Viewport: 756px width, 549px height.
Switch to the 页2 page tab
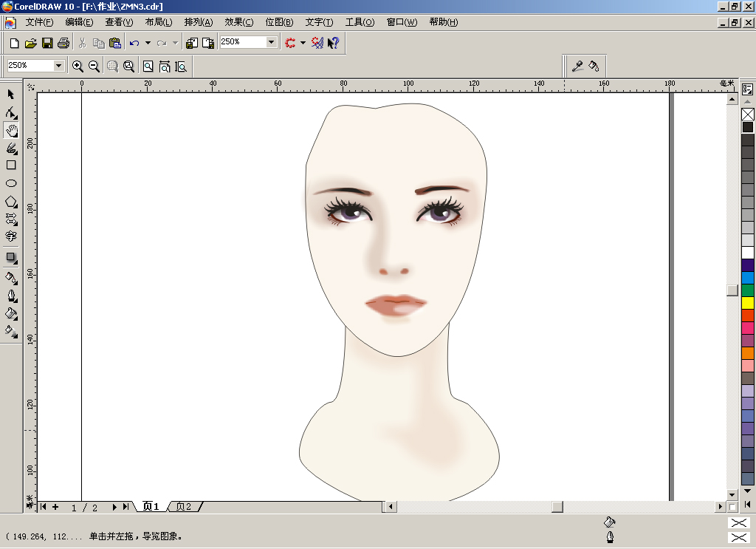[184, 507]
